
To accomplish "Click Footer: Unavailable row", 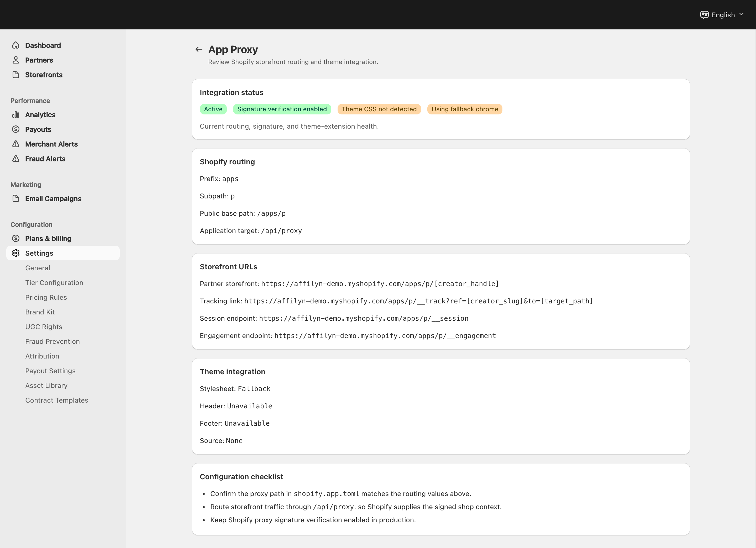I will (235, 423).
